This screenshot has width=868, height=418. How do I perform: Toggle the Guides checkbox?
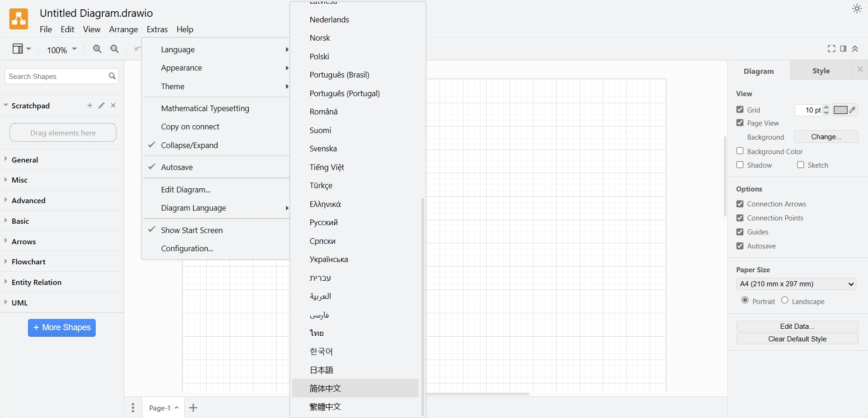coord(740,232)
